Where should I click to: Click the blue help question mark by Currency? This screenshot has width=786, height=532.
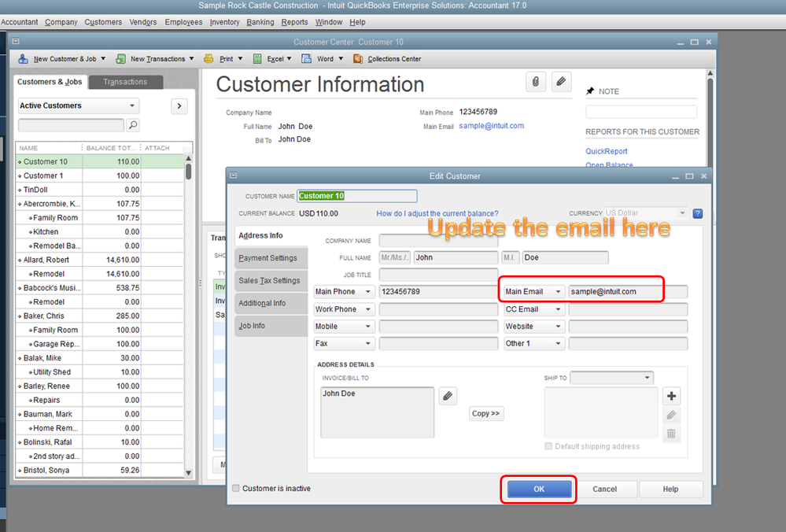click(x=697, y=213)
